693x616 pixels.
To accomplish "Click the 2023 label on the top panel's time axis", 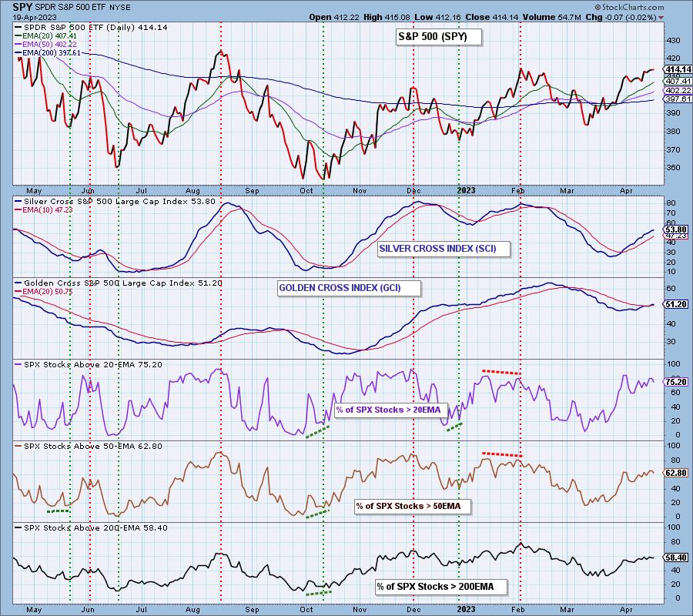I will coord(467,191).
